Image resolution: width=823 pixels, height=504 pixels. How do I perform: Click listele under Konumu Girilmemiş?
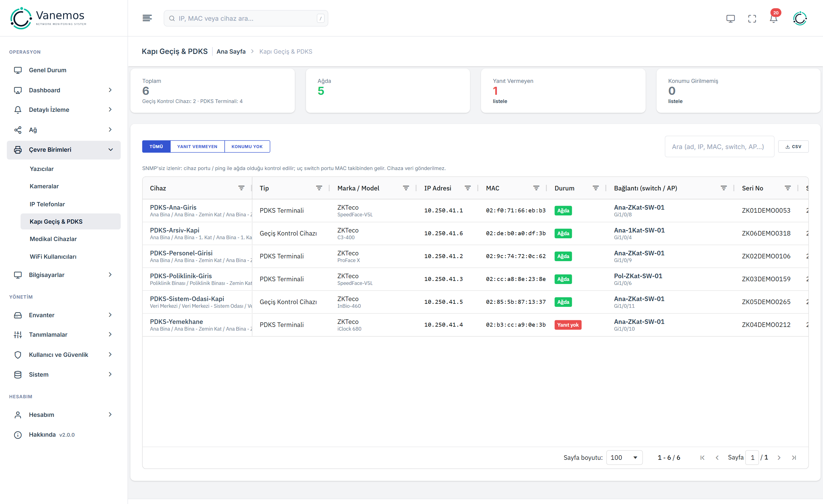[675, 101]
